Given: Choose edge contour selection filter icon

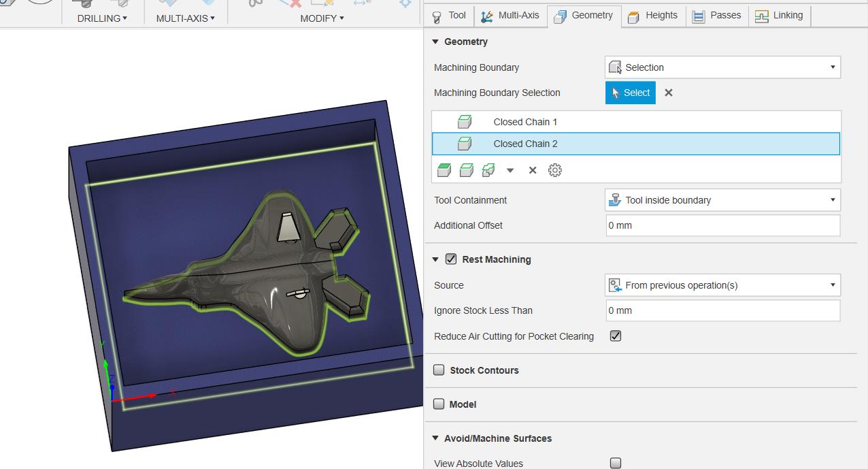Looking at the screenshot, I should 467,170.
